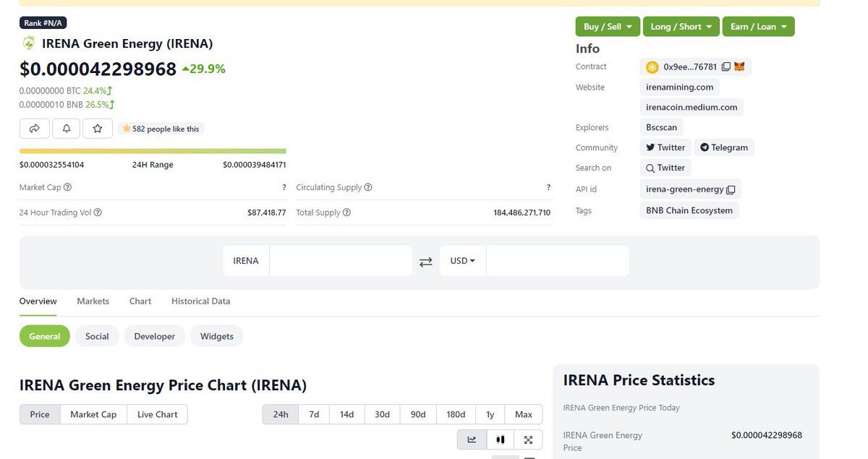Open the Long / Short dropdown
Screen dimensions: 868x459
click(x=681, y=27)
